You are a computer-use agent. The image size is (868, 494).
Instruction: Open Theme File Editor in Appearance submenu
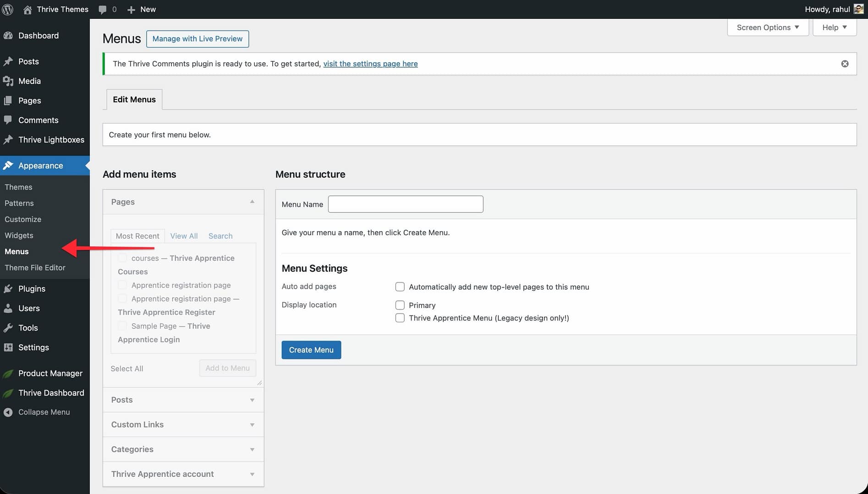(35, 268)
